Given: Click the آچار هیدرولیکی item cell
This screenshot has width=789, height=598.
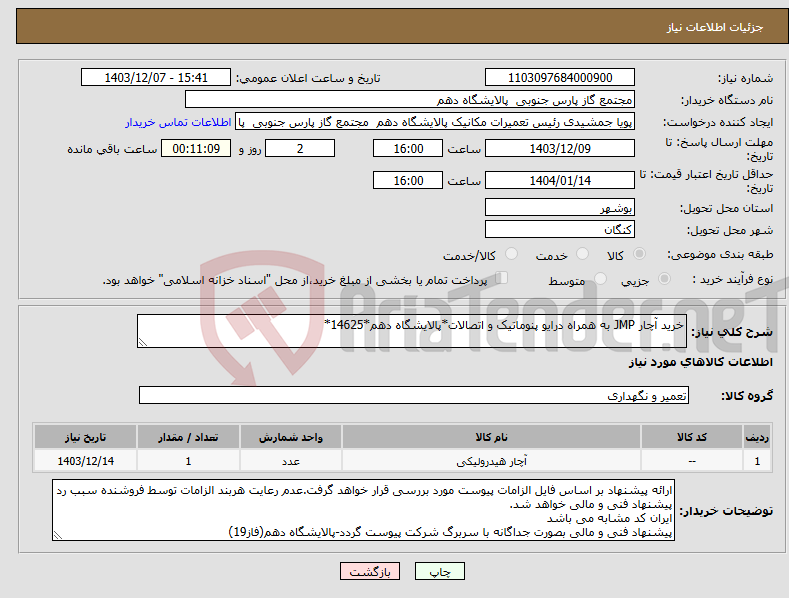Looking at the screenshot, I should click(491, 461).
